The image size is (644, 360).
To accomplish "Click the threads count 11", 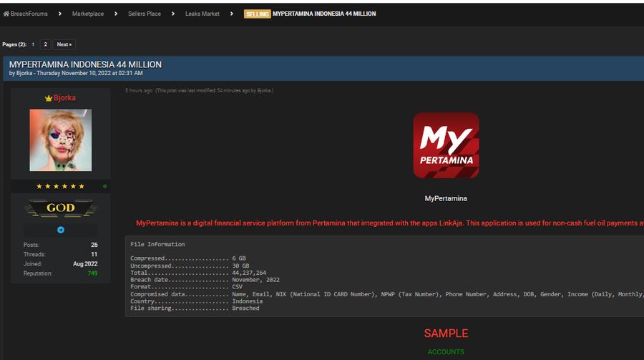I will [94, 254].
